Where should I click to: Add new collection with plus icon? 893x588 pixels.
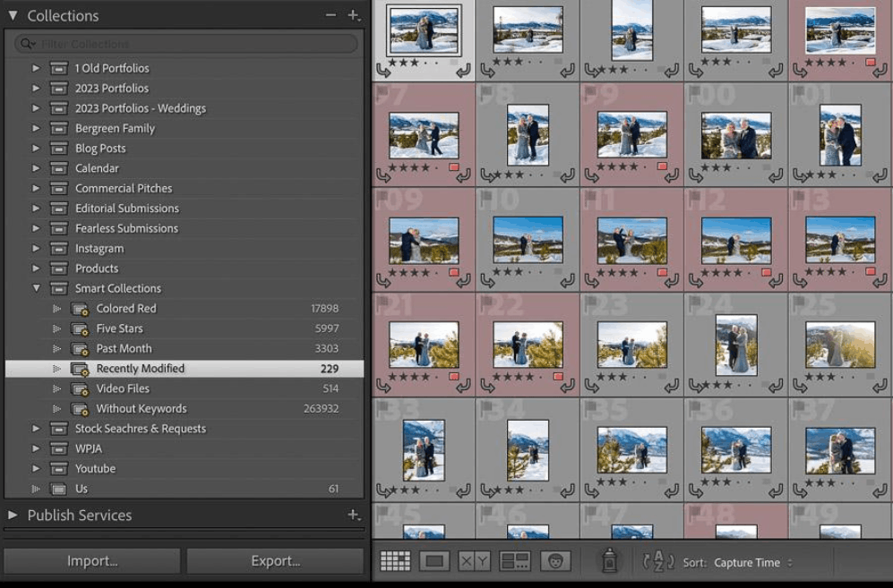click(x=354, y=15)
